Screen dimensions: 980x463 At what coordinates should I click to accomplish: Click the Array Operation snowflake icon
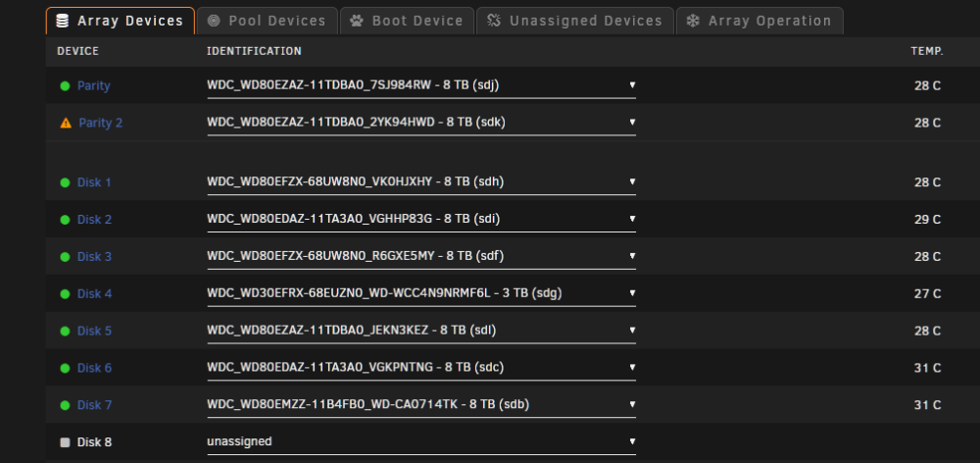(693, 21)
